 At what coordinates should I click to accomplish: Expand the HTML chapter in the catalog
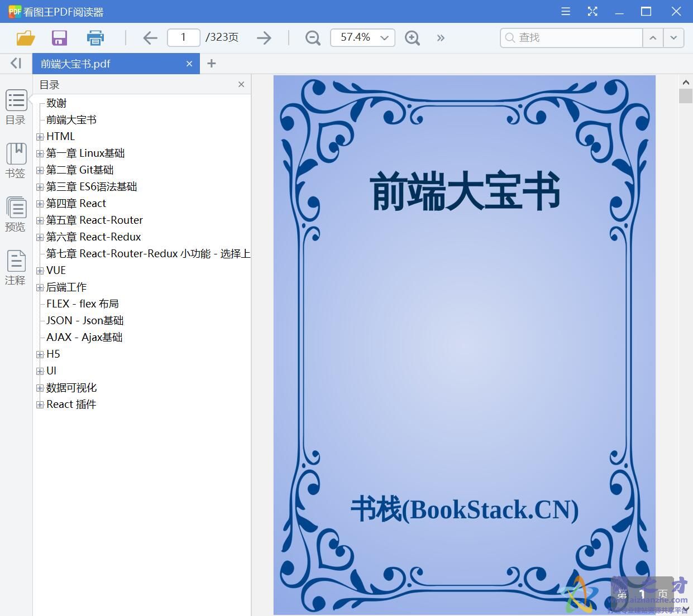click(x=39, y=136)
